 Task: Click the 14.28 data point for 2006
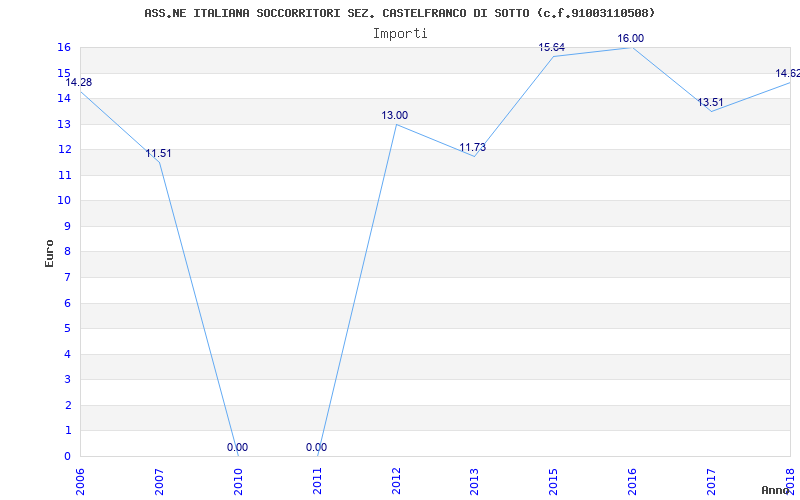79,83
